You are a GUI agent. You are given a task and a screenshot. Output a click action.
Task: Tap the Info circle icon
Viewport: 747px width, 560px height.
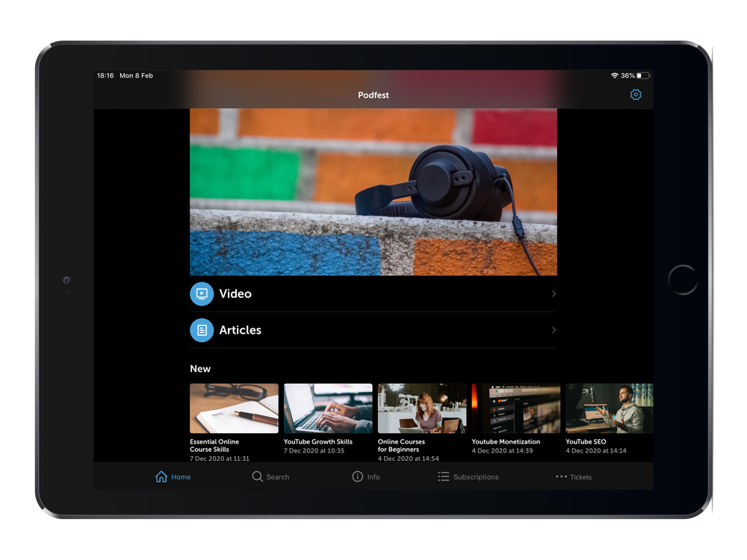tap(357, 476)
